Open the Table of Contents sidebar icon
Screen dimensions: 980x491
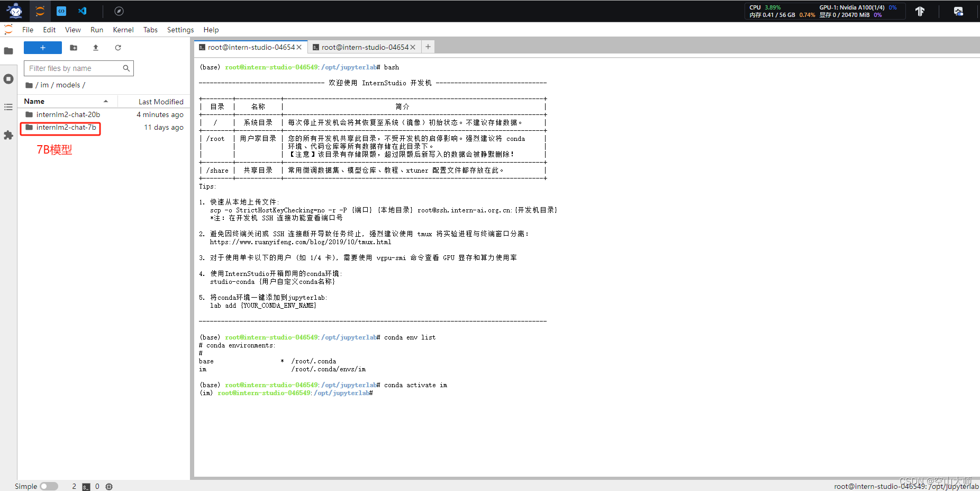(x=8, y=107)
